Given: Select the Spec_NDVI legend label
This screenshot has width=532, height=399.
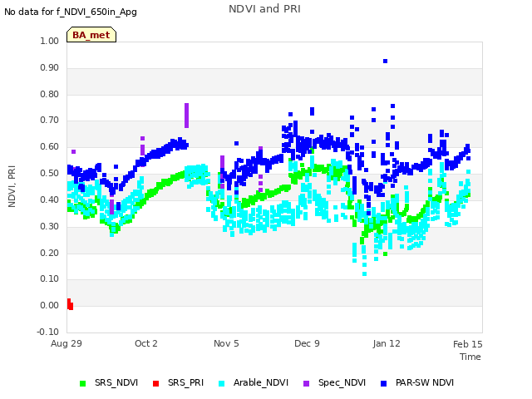Looking at the screenshot, I should pos(342,382).
